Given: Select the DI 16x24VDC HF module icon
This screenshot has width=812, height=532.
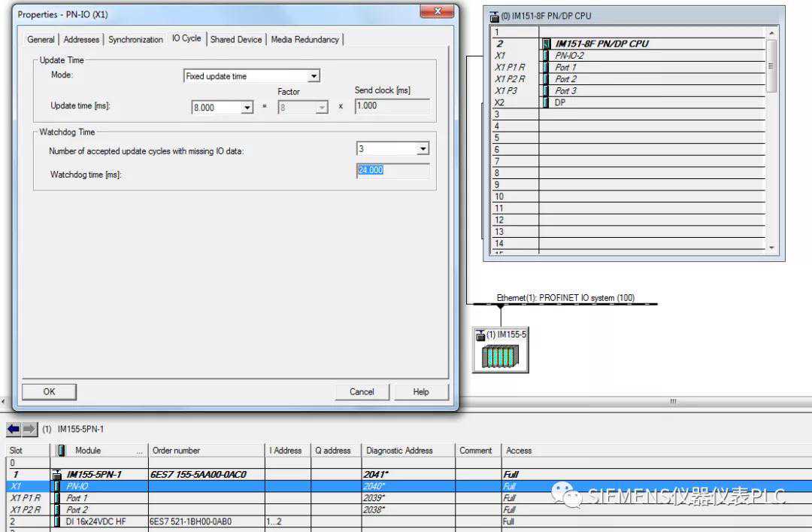Looking at the screenshot, I should coord(56,521).
